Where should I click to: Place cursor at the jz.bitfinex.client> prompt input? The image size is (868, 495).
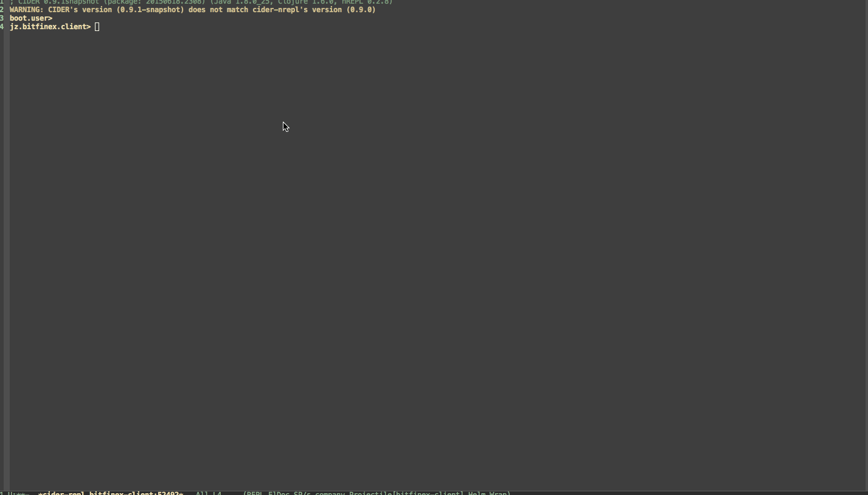pyautogui.click(x=97, y=27)
